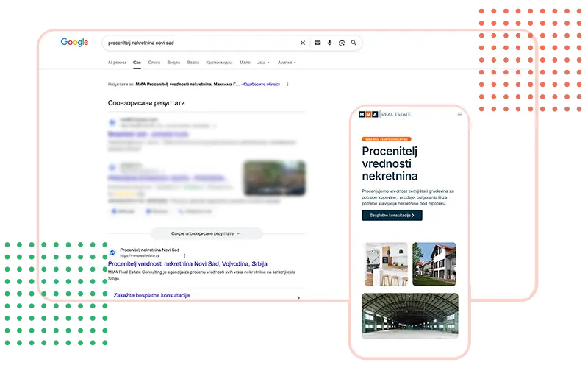Expand the Још dropdown
588x368 pixels.
coord(263,63)
